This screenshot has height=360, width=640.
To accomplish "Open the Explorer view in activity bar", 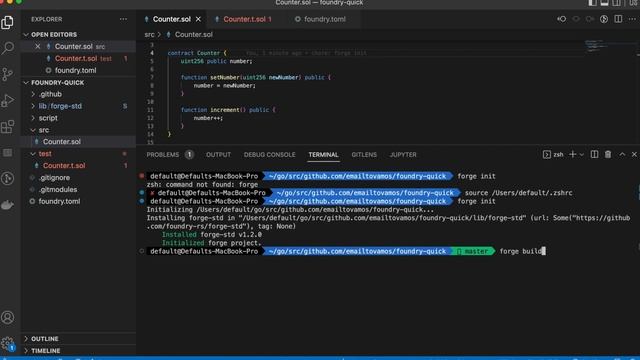I will [7, 22].
